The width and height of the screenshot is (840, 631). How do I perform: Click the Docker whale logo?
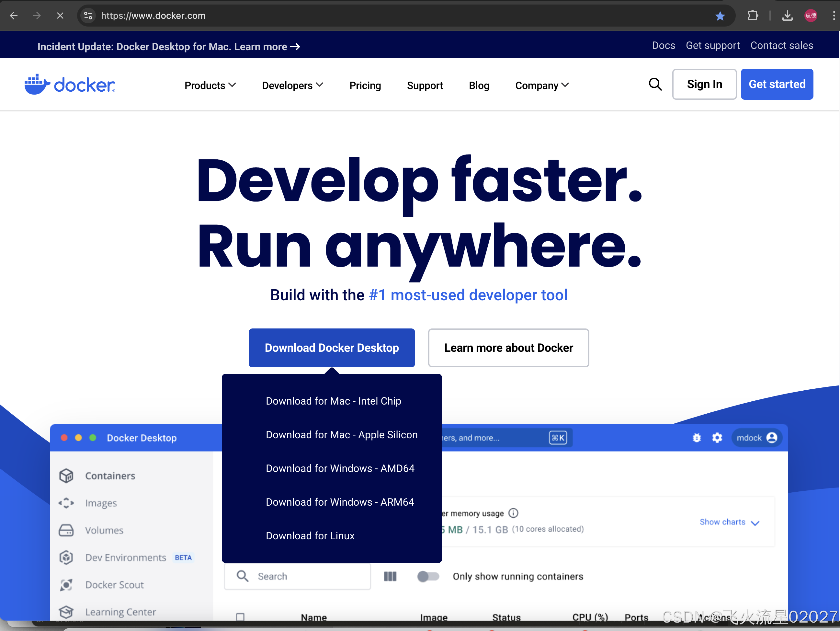(70, 84)
